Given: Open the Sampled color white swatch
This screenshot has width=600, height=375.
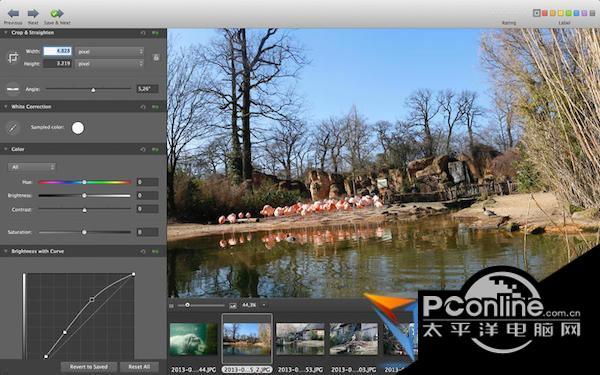Looking at the screenshot, I should 78,128.
